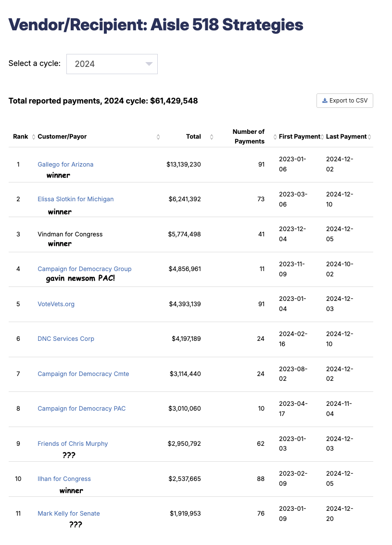Open DNC Services Corp link
392x545 pixels.
coord(65,339)
